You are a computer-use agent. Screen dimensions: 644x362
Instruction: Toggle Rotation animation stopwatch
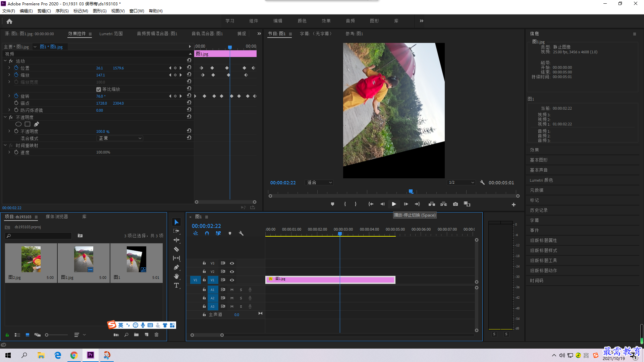click(16, 96)
